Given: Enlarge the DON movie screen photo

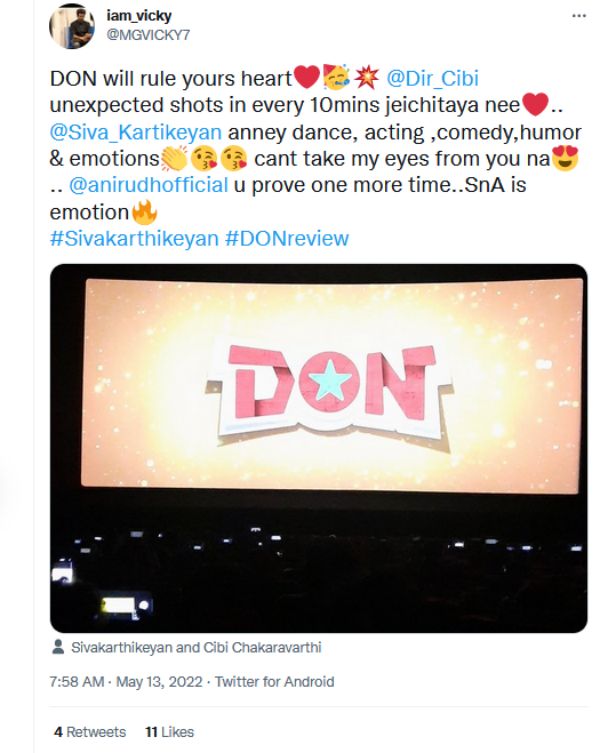Looking at the screenshot, I should (x=319, y=447).
